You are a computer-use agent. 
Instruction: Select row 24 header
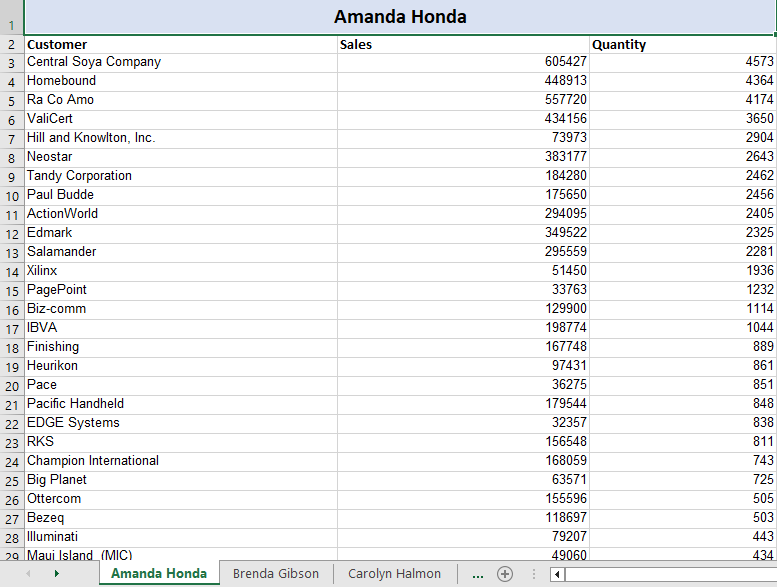point(12,462)
